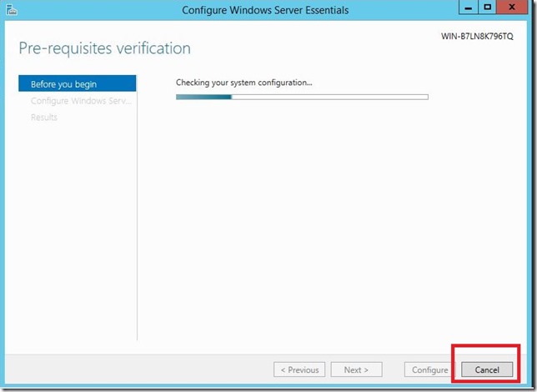
Task: Go back with the < Previous button
Action: [x=299, y=369]
